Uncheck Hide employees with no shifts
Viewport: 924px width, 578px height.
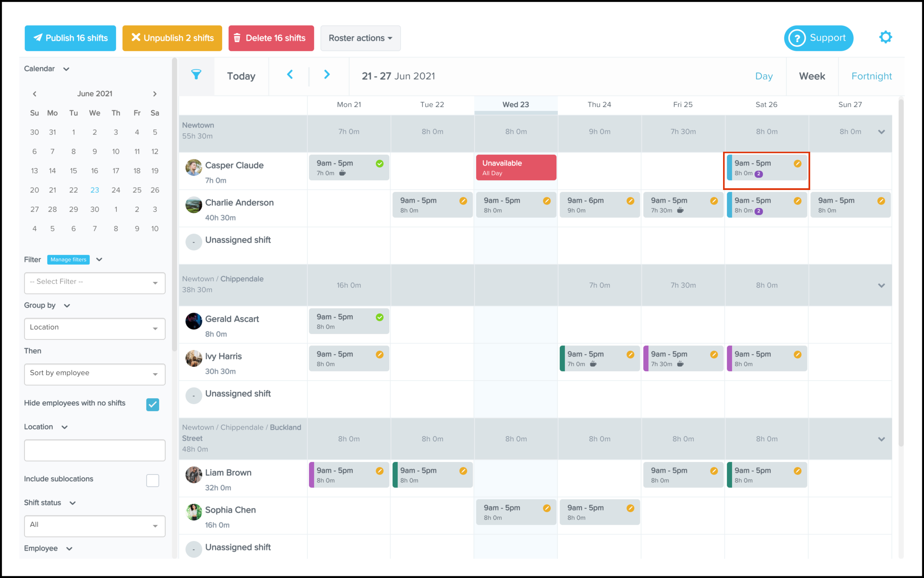tap(152, 404)
